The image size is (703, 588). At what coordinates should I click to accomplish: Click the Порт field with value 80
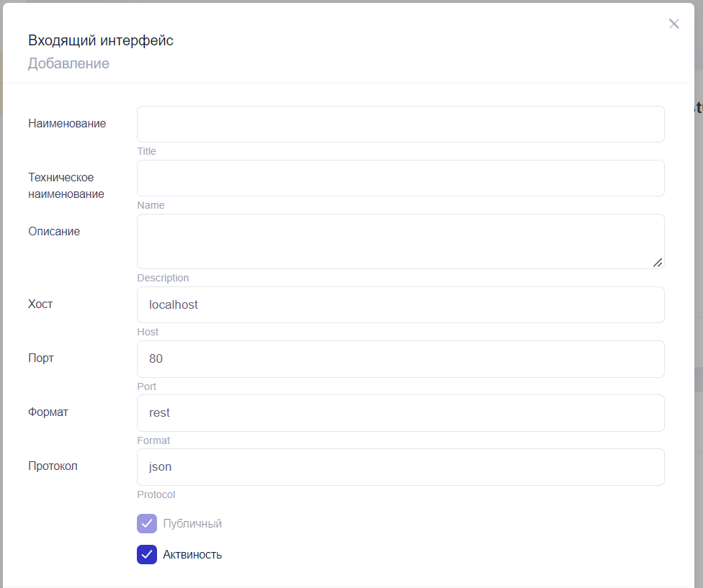[400, 359]
